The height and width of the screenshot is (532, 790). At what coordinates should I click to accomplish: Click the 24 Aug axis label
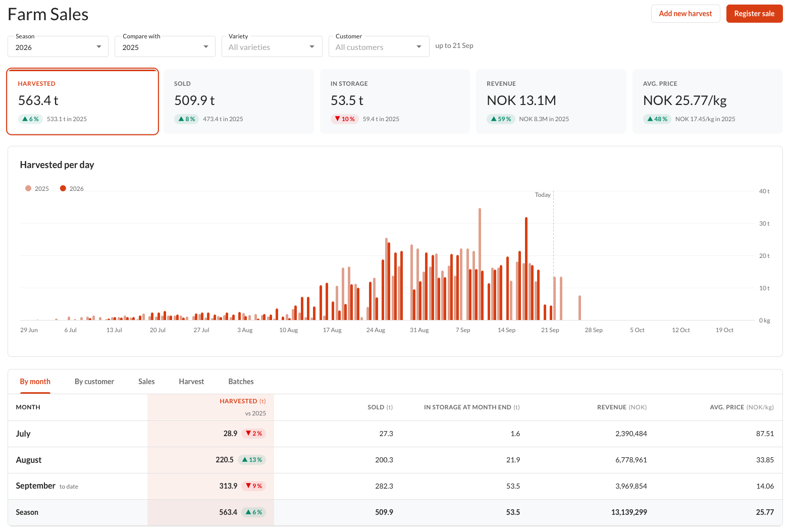376,330
